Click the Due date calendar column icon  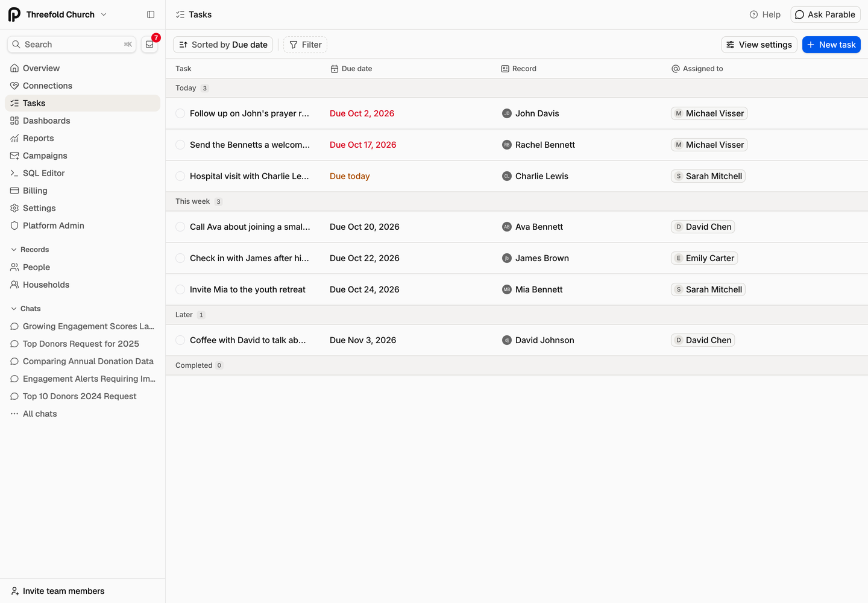tap(335, 69)
